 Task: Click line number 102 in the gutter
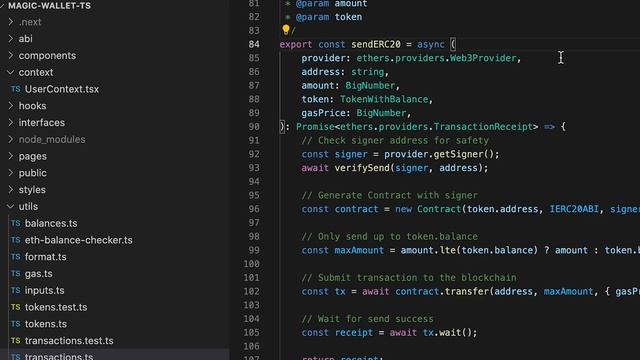[x=251, y=291]
